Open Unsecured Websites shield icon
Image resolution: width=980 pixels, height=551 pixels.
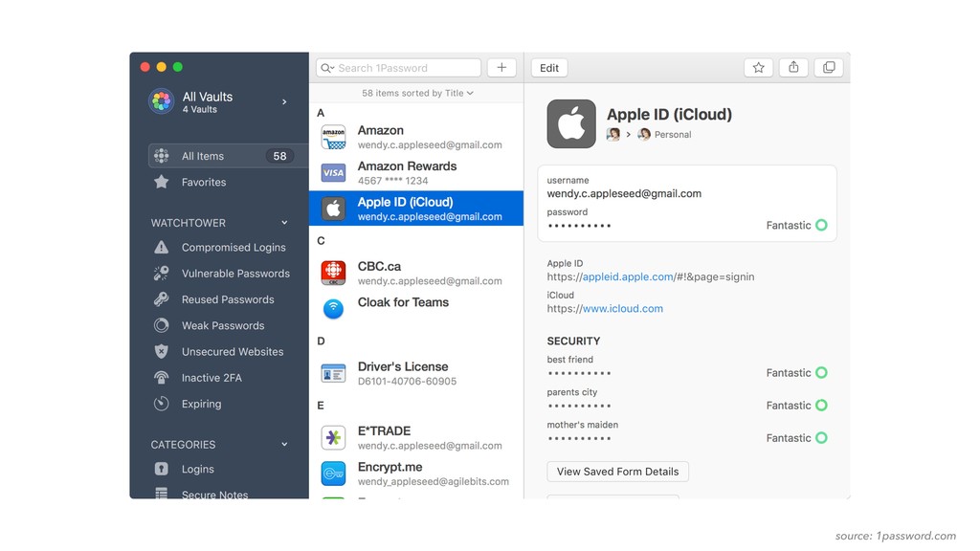point(161,352)
